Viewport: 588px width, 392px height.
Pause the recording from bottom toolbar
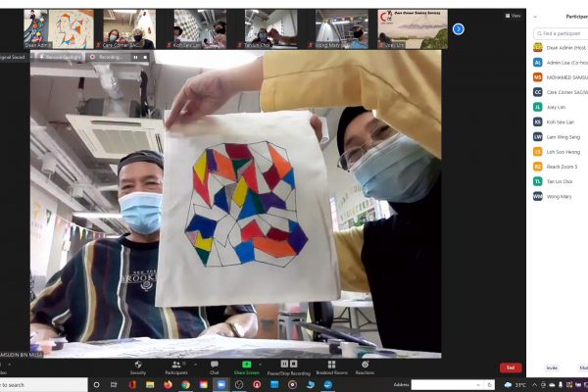click(284, 364)
